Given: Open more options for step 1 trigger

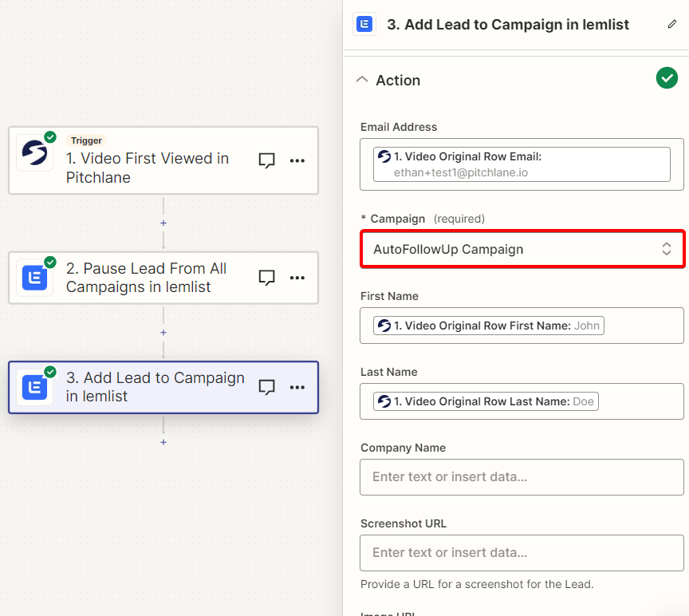Looking at the screenshot, I should [297, 160].
